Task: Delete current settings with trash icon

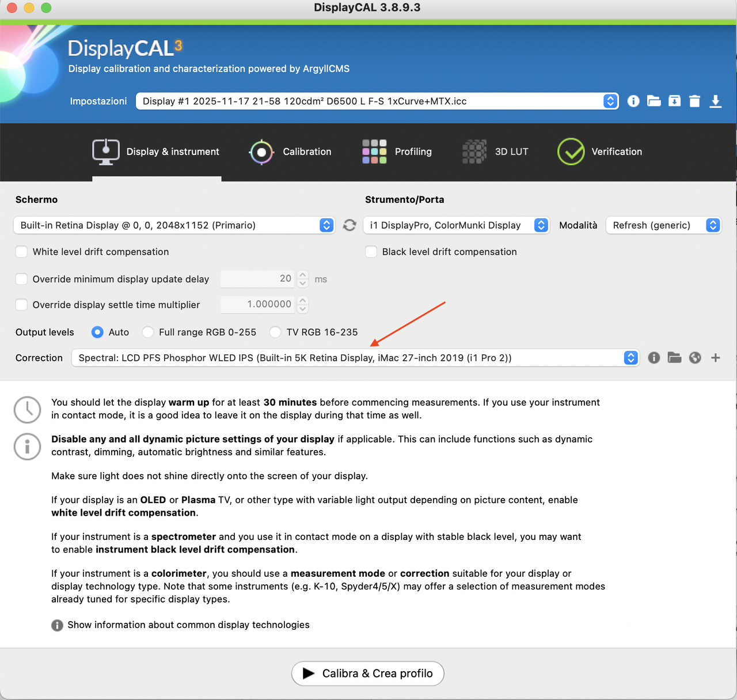Action: point(694,101)
